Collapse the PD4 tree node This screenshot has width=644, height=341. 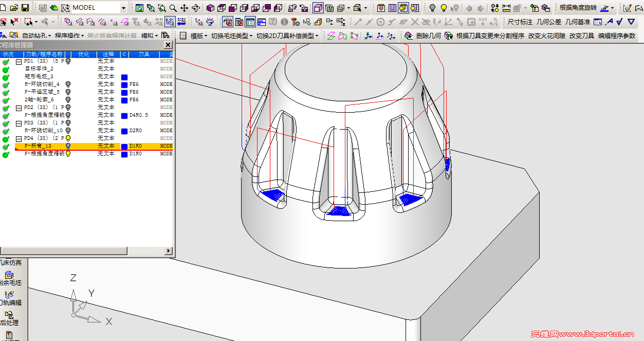[x=19, y=138]
